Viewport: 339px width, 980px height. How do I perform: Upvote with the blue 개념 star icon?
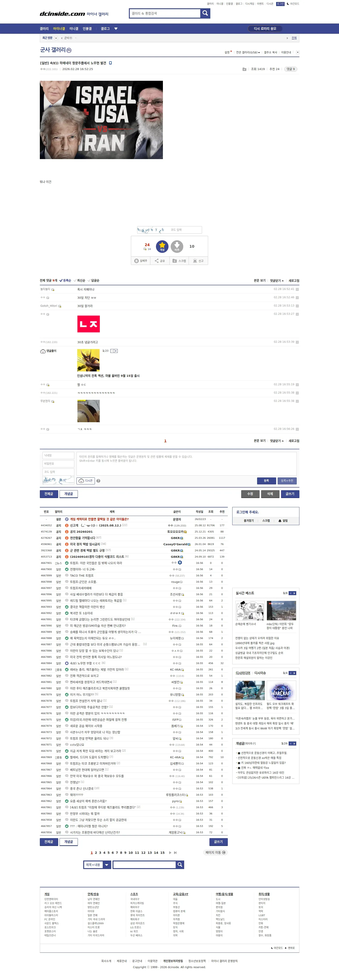pos(162,247)
